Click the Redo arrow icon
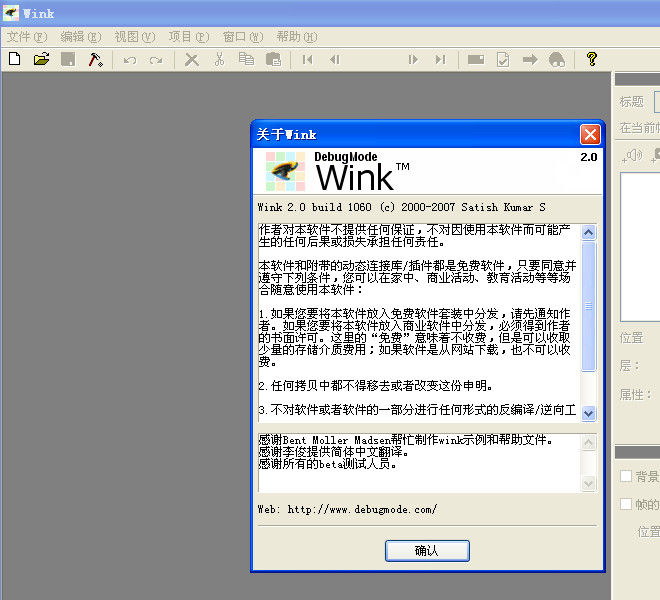The image size is (660, 600). point(156,60)
